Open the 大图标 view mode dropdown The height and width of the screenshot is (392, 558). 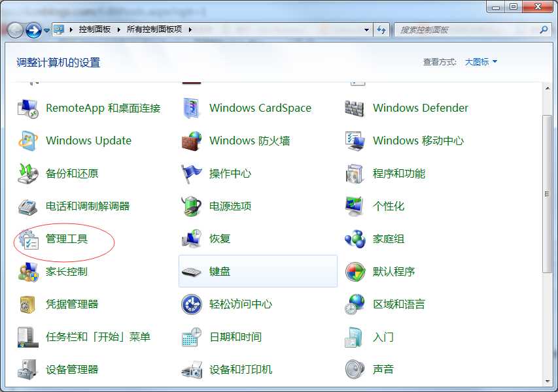tap(481, 62)
